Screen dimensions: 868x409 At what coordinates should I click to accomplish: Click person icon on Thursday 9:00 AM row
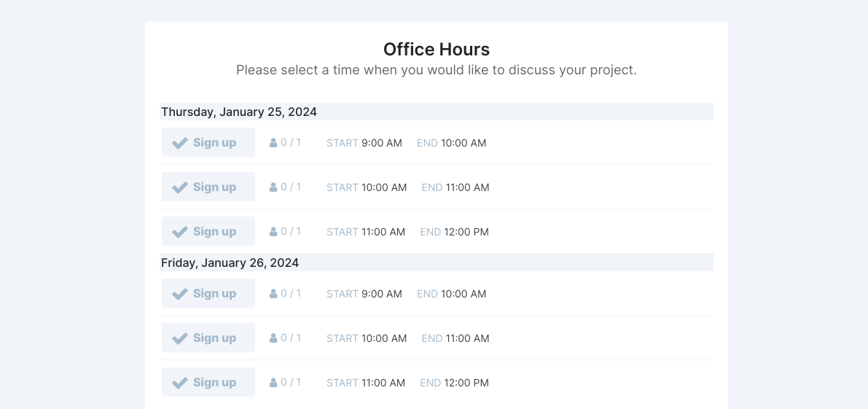(x=273, y=143)
